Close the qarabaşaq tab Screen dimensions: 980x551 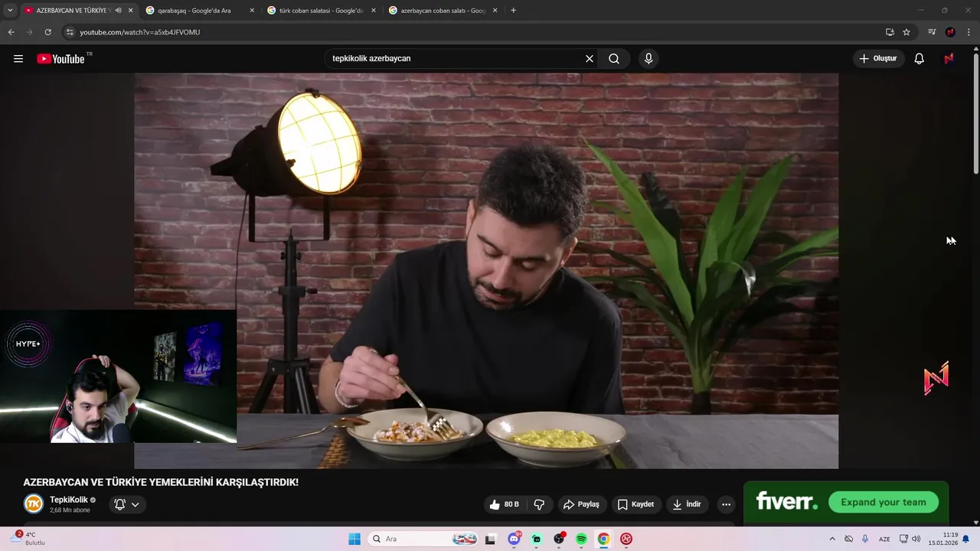[252, 11]
